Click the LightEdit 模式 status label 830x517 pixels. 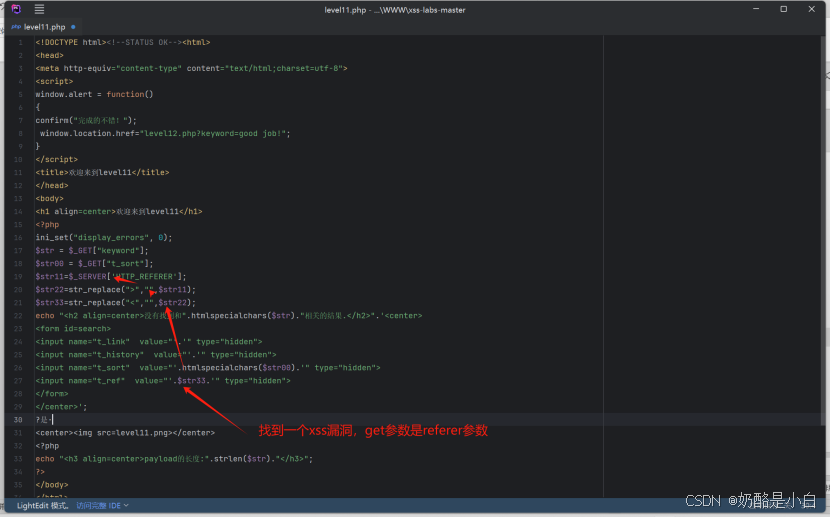pos(42,505)
